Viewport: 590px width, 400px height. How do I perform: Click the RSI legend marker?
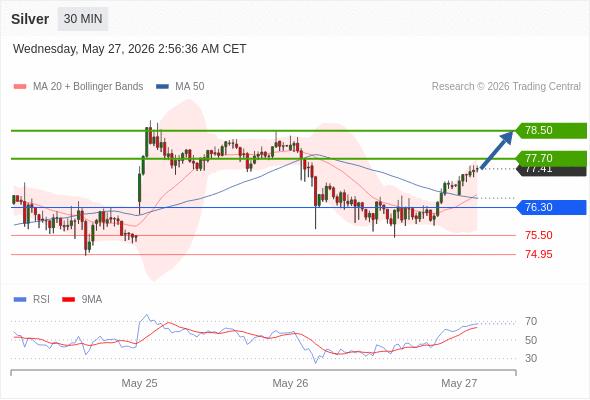tap(20, 300)
